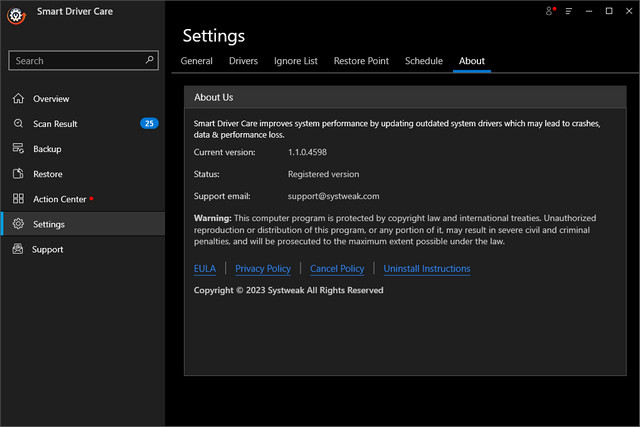640x427 pixels.
Task: Open the hamburger menu in title bar
Action: click(569, 11)
